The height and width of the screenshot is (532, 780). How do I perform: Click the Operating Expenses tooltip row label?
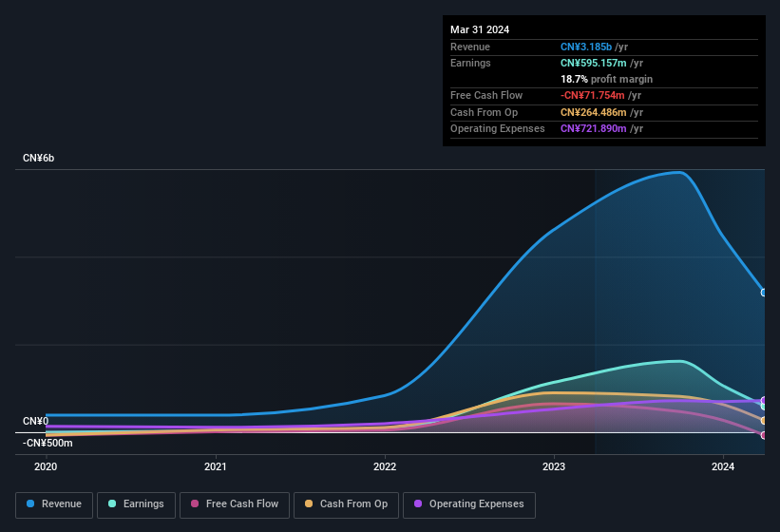(x=498, y=129)
